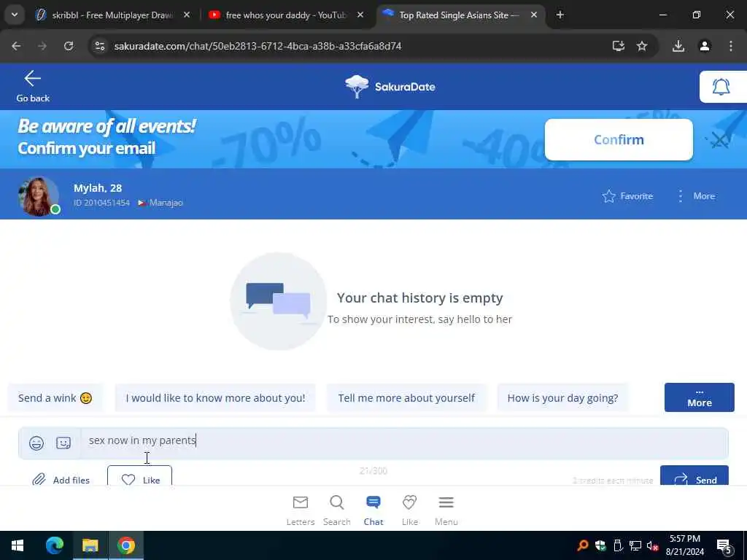Viewport: 747px width, 560px height.
Task: Open the tab search dropdown arrow
Action: 15,15
